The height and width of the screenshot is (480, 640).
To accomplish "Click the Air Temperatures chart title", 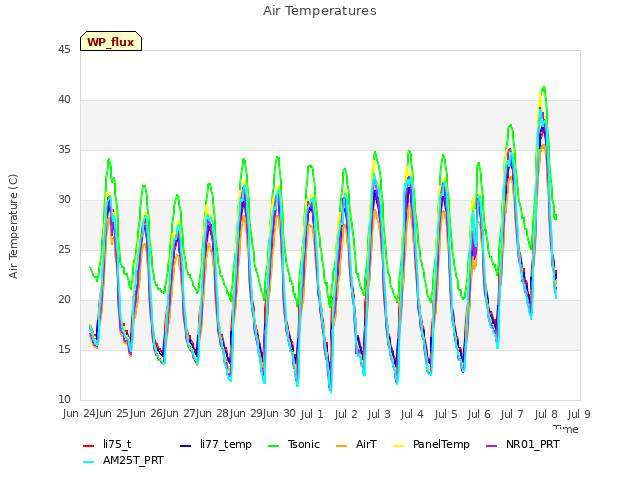I will 320,11.
